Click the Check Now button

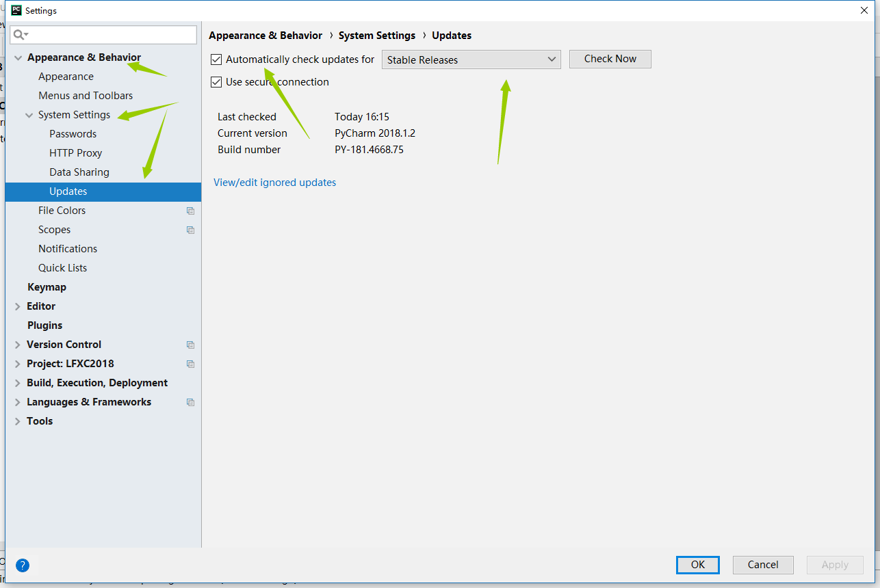tap(610, 59)
